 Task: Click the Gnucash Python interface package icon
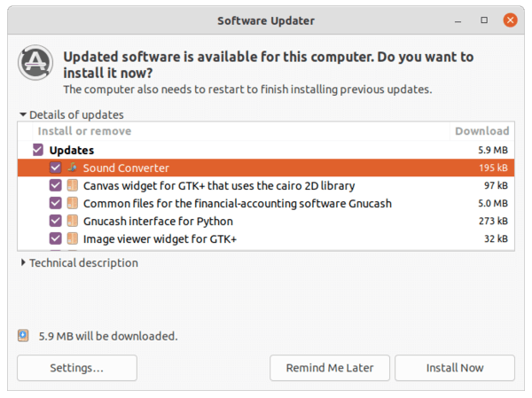click(73, 221)
